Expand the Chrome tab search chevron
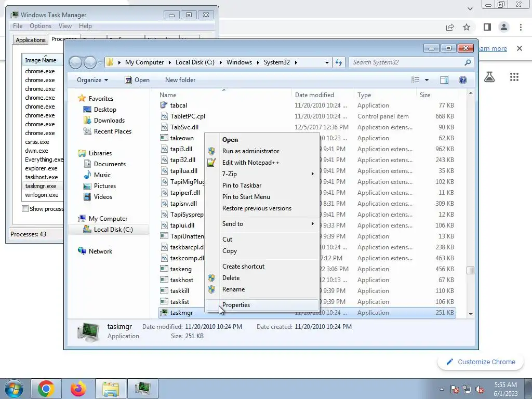 [x=470, y=8]
